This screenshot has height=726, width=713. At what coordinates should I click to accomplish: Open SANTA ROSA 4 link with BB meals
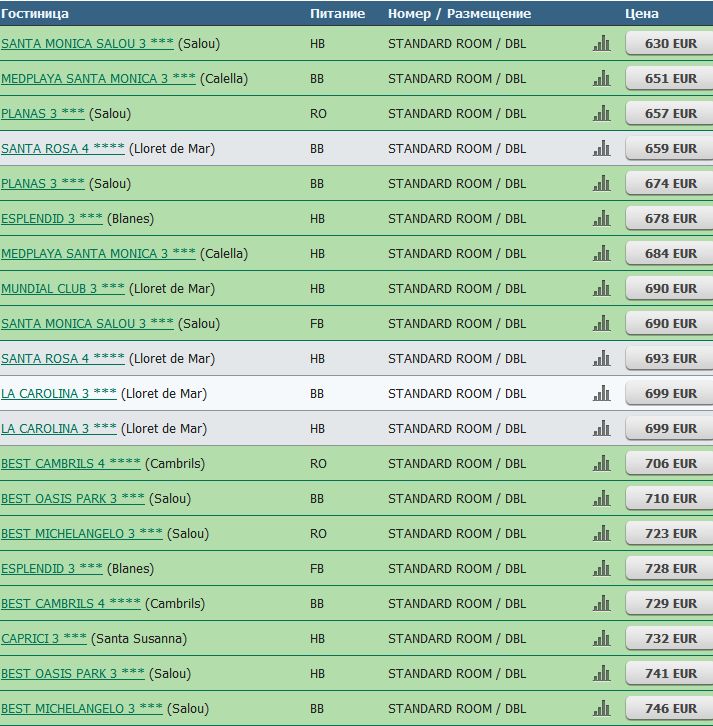pyautogui.click(x=63, y=149)
